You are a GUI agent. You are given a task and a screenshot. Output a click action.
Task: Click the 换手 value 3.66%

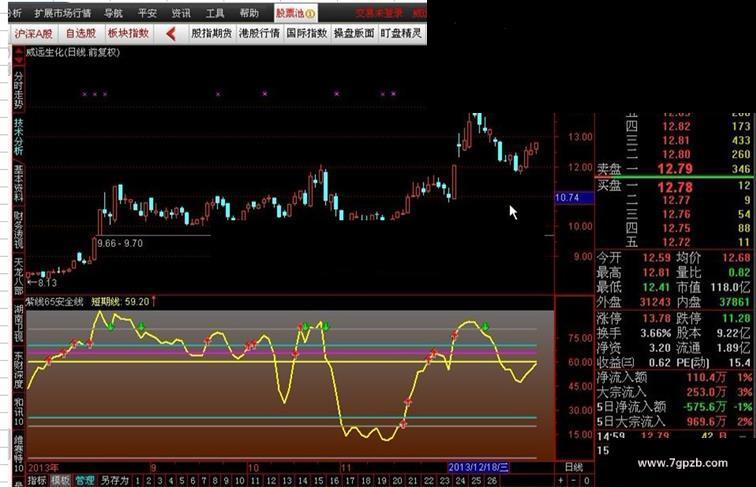click(655, 333)
